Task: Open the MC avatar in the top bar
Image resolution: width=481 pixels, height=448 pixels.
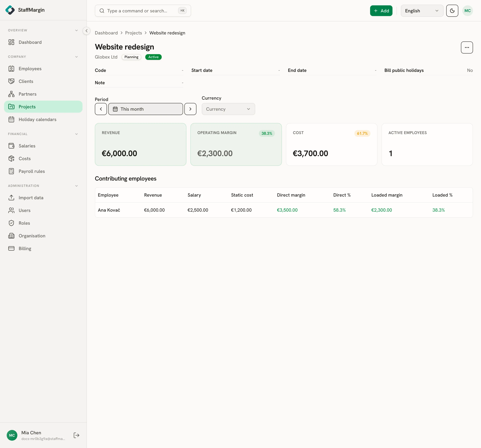Action: [467, 11]
